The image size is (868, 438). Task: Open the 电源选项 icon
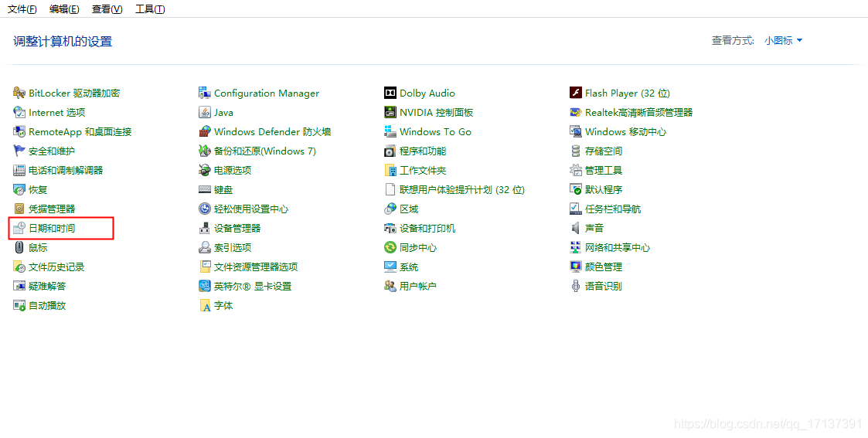pyautogui.click(x=205, y=170)
